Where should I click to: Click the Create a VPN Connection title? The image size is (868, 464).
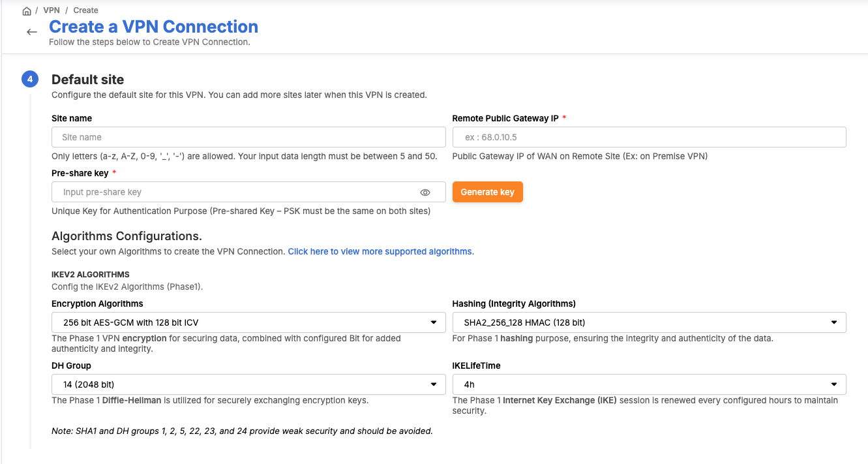[x=153, y=27]
